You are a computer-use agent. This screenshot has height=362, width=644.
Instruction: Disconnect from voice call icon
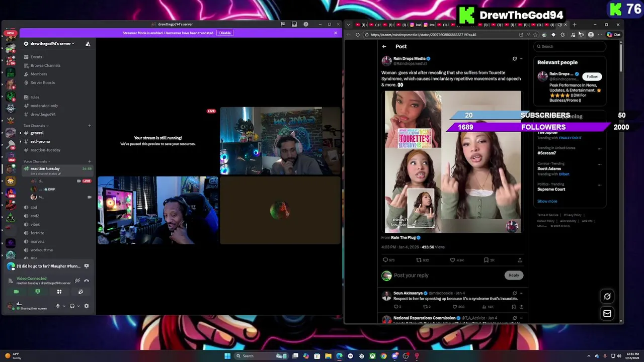tap(87, 281)
